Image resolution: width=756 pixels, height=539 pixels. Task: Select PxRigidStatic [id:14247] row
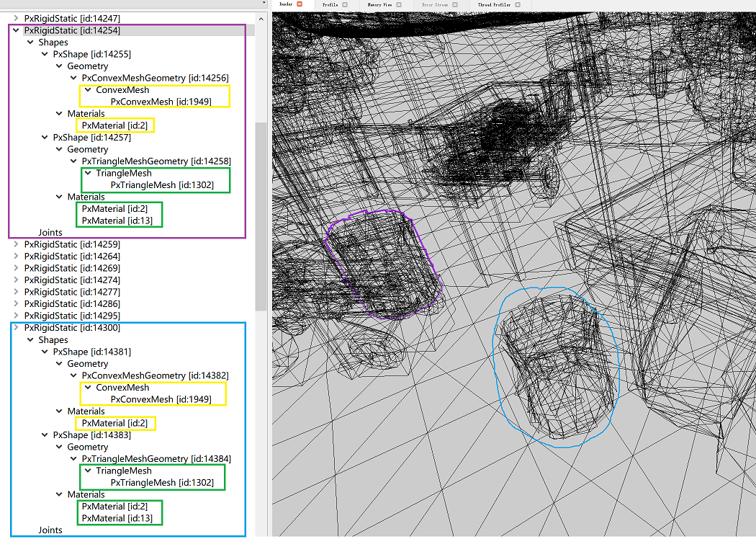pos(72,18)
